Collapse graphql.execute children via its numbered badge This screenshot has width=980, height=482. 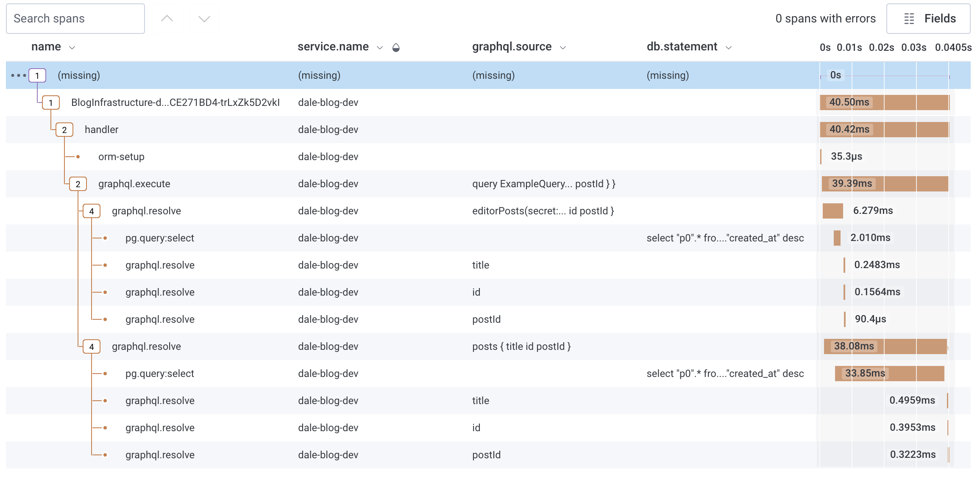coord(78,184)
